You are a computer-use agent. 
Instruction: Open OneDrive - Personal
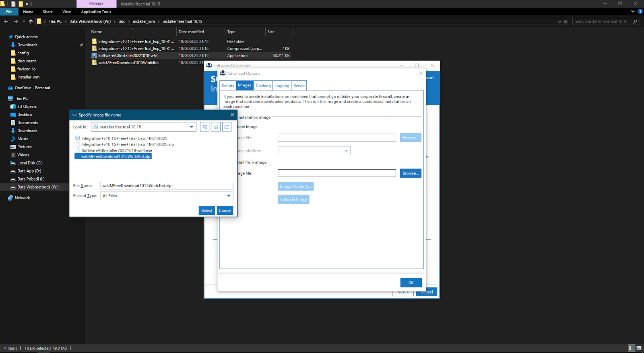(x=32, y=88)
